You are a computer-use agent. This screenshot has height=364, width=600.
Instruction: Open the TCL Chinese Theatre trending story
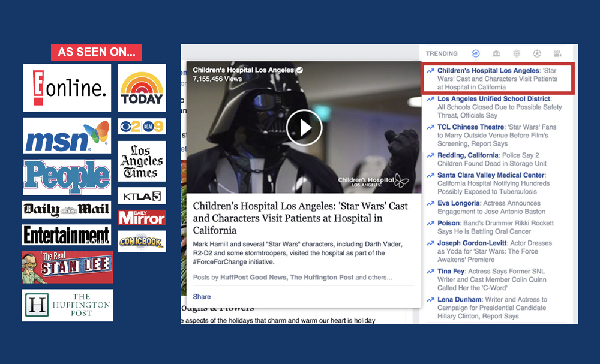466,127
